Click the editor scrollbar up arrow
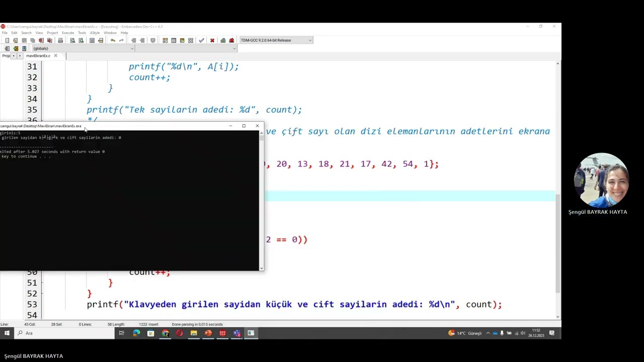Screen dimensions: 644x362 pos(558,64)
